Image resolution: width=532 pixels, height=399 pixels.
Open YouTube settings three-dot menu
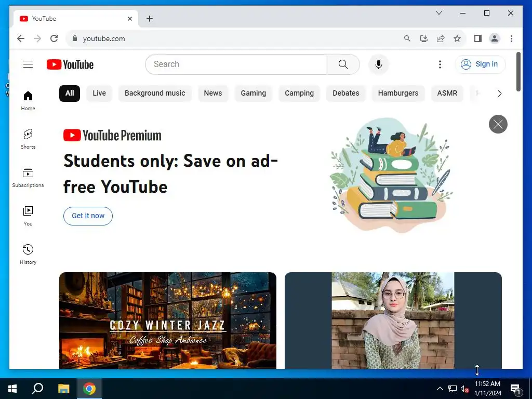click(440, 64)
